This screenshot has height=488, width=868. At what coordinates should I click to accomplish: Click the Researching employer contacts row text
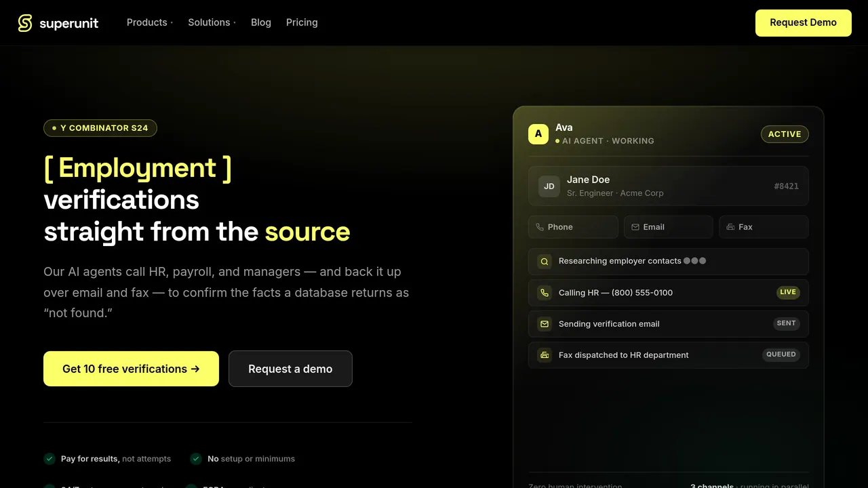(620, 261)
